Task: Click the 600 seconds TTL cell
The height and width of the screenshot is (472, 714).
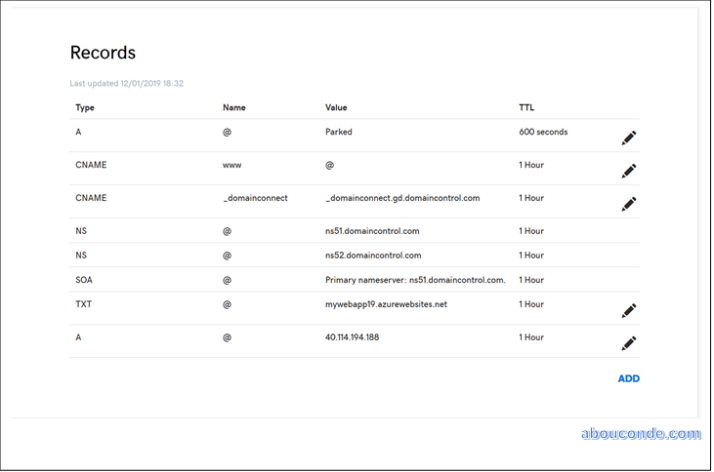Action: point(543,132)
